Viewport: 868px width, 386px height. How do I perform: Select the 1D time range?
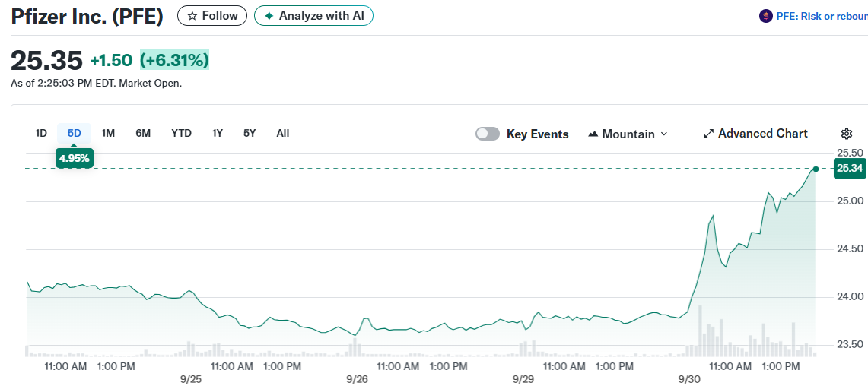point(41,133)
